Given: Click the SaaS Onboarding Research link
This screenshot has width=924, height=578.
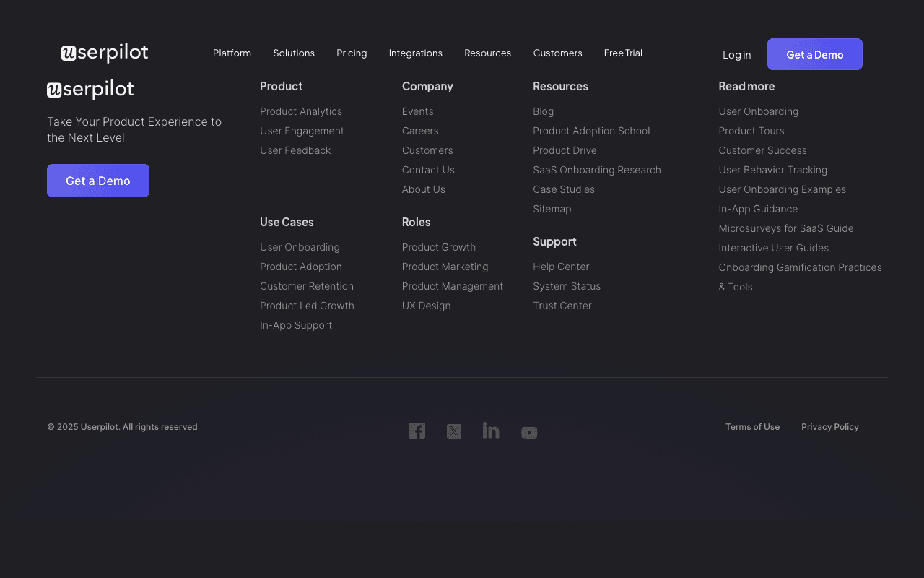Looking at the screenshot, I should point(597,170).
